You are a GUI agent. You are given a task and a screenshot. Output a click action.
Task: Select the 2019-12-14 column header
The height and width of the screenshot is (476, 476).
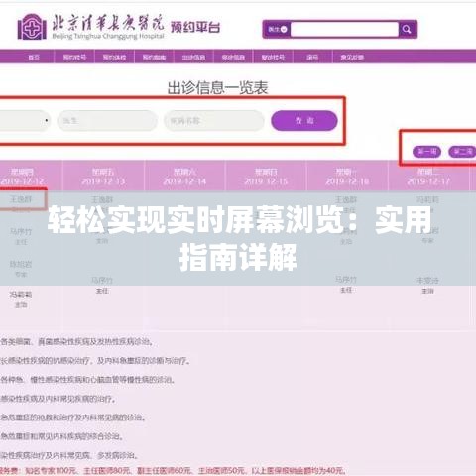click(x=184, y=177)
